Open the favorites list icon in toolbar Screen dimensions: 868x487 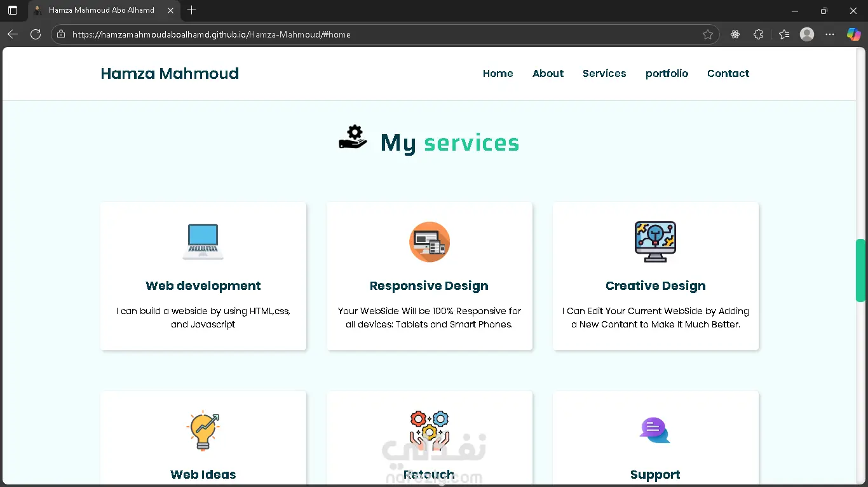[x=784, y=34]
